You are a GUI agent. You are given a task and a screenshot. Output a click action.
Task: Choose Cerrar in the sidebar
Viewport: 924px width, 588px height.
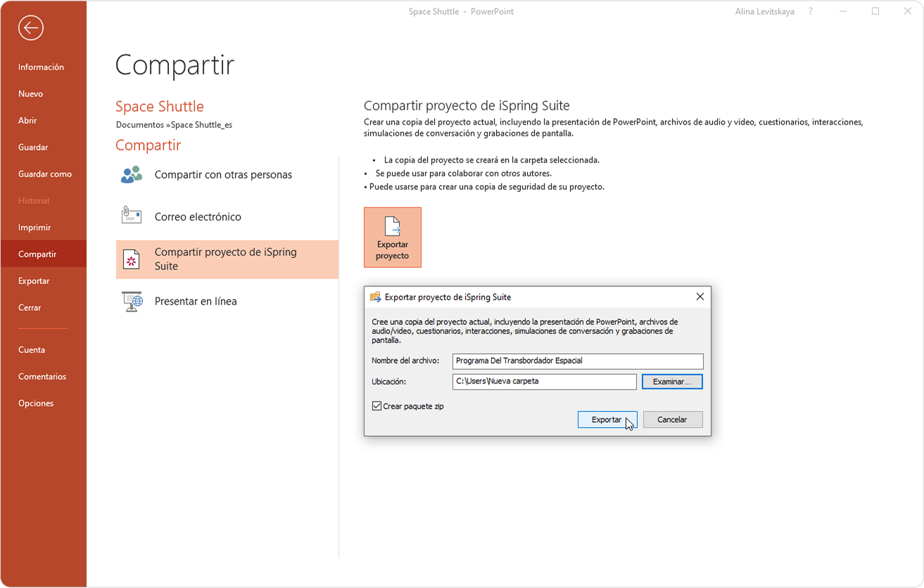coord(30,307)
